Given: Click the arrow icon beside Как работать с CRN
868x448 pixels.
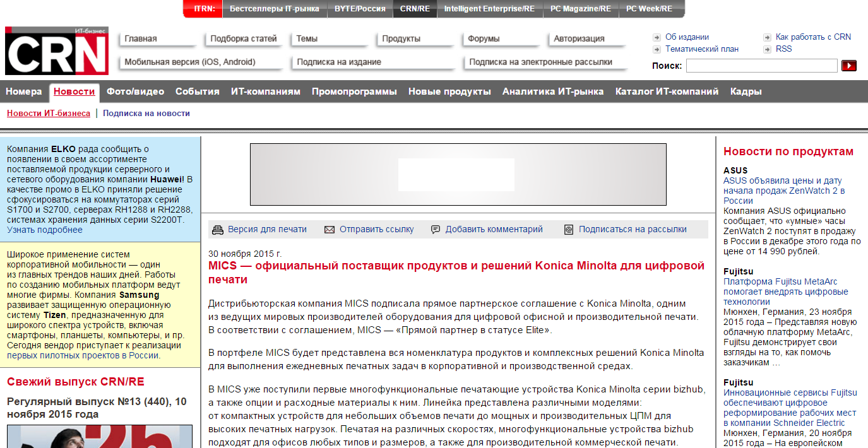Looking at the screenshot, I should click(767, 37).
